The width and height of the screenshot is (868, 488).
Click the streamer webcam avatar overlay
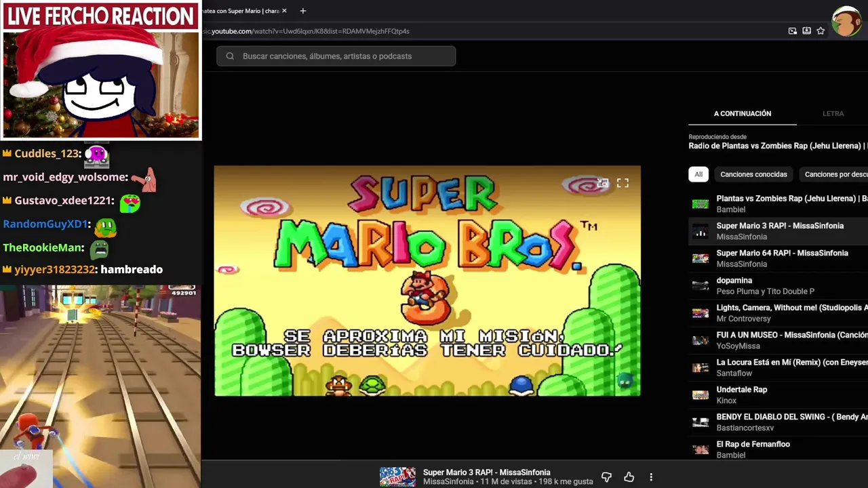pyautogui.click(x=101, y=84)
